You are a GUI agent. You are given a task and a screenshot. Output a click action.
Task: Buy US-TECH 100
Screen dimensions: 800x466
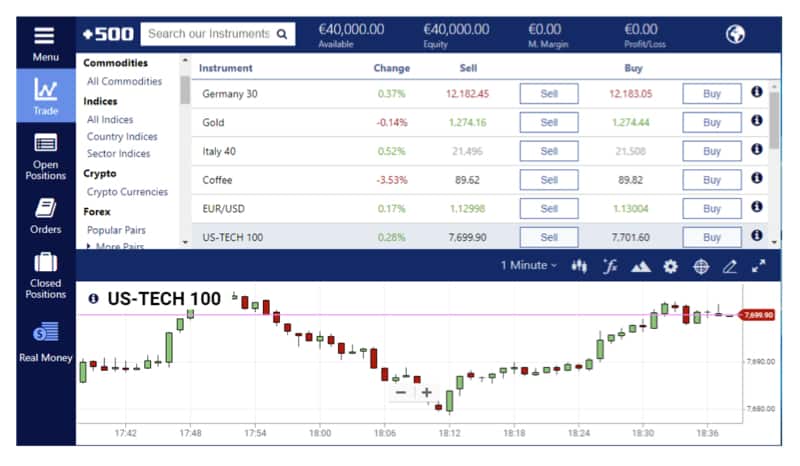click(x=712, y=237)
